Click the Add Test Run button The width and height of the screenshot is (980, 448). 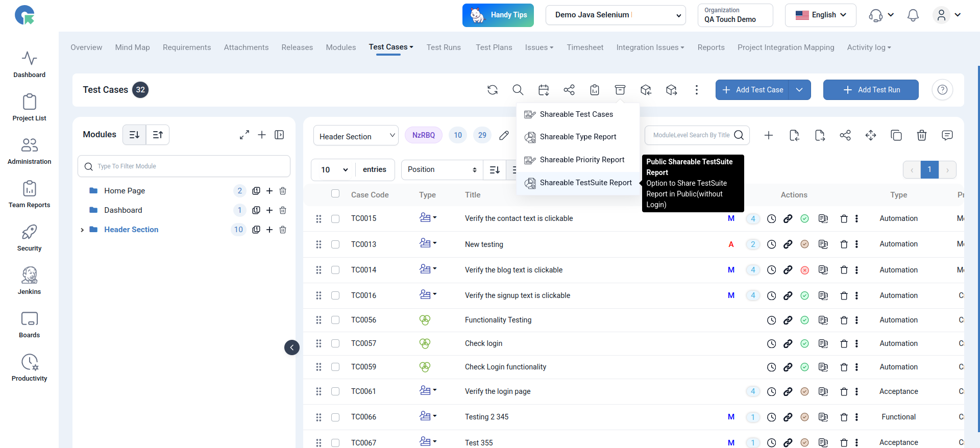[870, 90]
